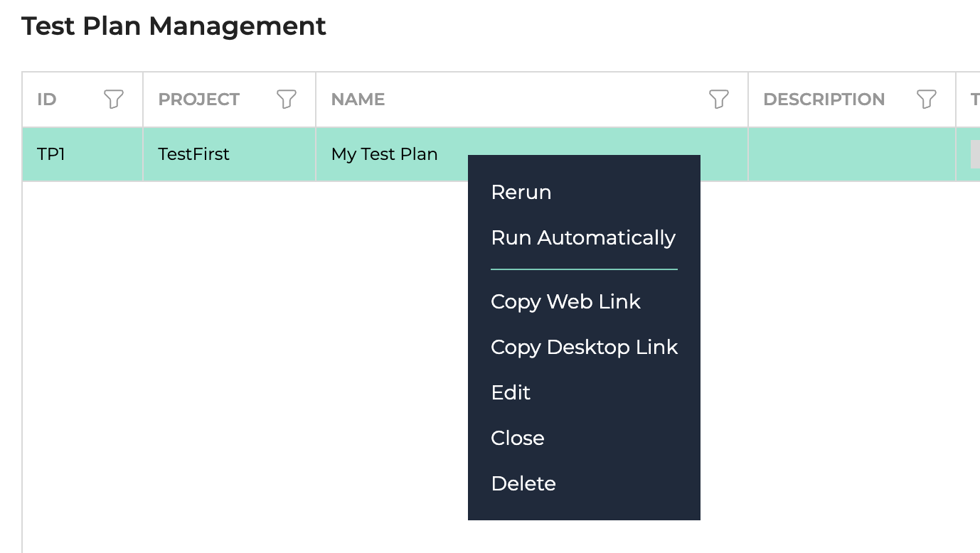Click the NAME column header label
The width and height of the screenshot is (980, 553).
pyautogui.click(x=358, y=100)
